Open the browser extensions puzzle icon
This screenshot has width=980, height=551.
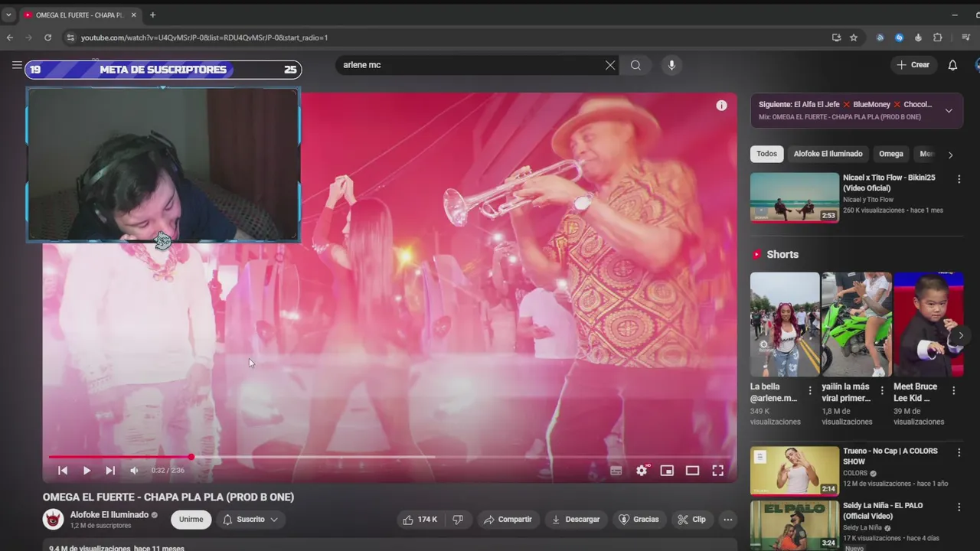[x=937, y=37]
